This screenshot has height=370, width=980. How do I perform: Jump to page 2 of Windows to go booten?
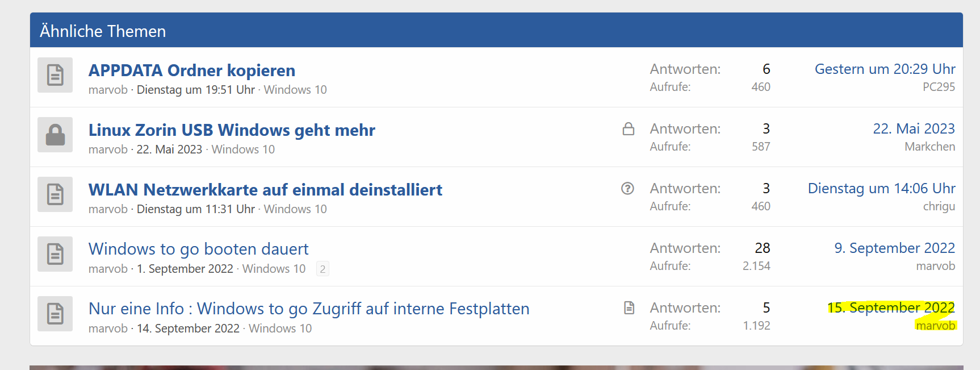323,269
